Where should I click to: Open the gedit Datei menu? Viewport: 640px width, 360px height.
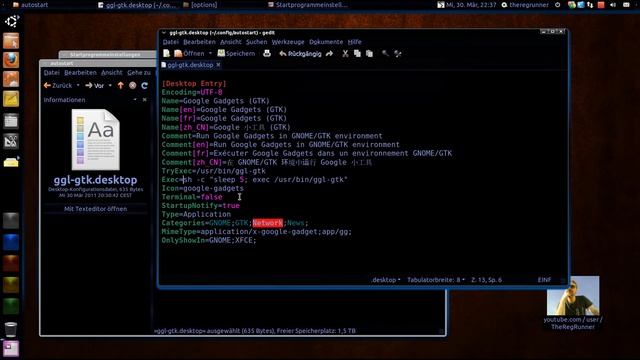(x=171, y=42)
